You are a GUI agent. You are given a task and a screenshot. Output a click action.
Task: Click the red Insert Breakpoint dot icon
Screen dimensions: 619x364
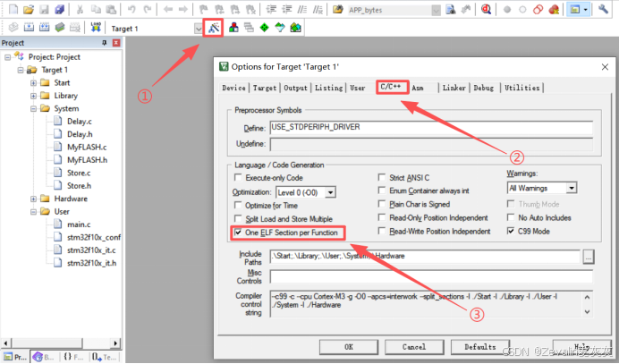pos(507,10)
